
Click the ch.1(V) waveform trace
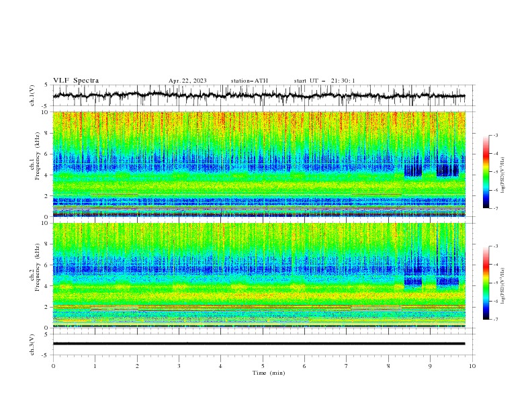pos(259,95)
